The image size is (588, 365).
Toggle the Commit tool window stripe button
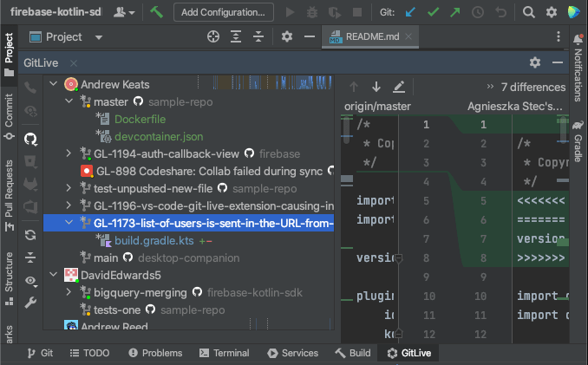click(x=9, y=116)
